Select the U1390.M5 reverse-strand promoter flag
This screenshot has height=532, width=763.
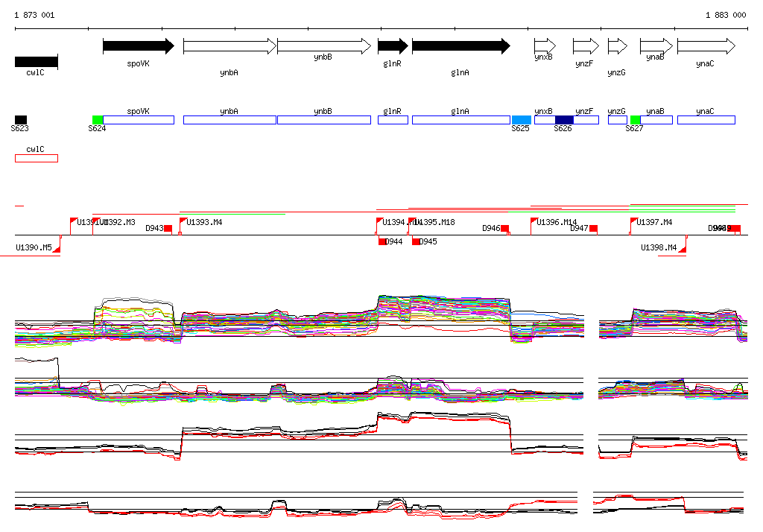tap(57, 247)
